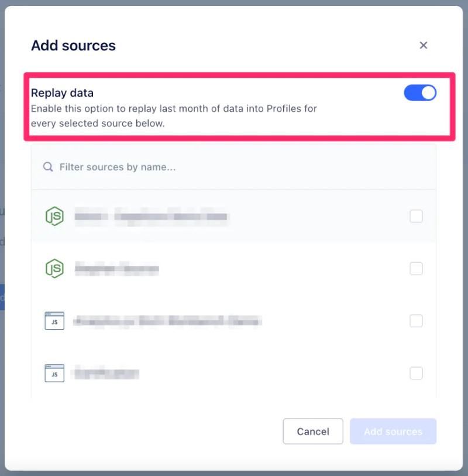Click the first Node.js source icon
Screen dimensions: 468x476
[54, 217]
